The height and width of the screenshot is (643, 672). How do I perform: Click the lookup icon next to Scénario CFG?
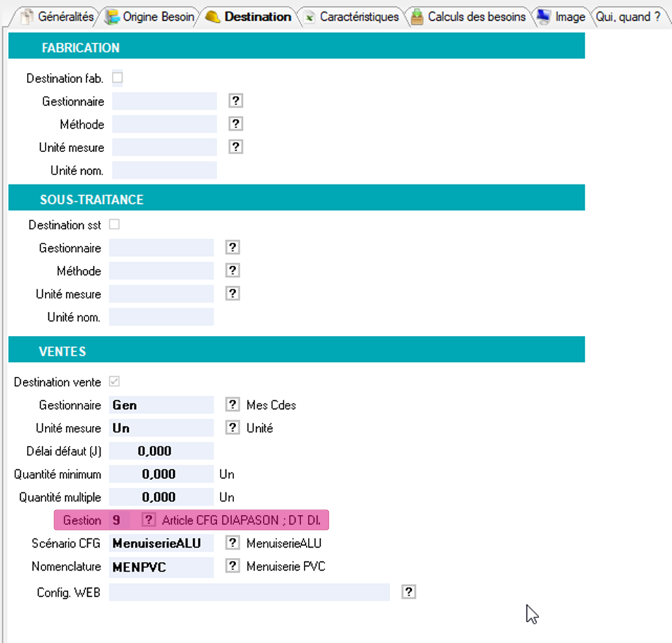pyautogui.click(x=232, y=543)
